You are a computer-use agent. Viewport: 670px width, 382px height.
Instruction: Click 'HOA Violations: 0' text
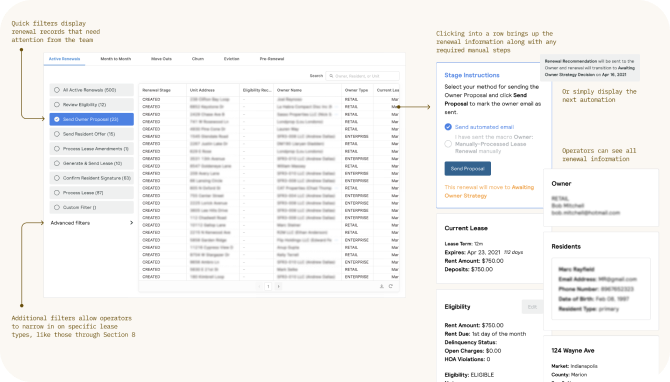467,359
